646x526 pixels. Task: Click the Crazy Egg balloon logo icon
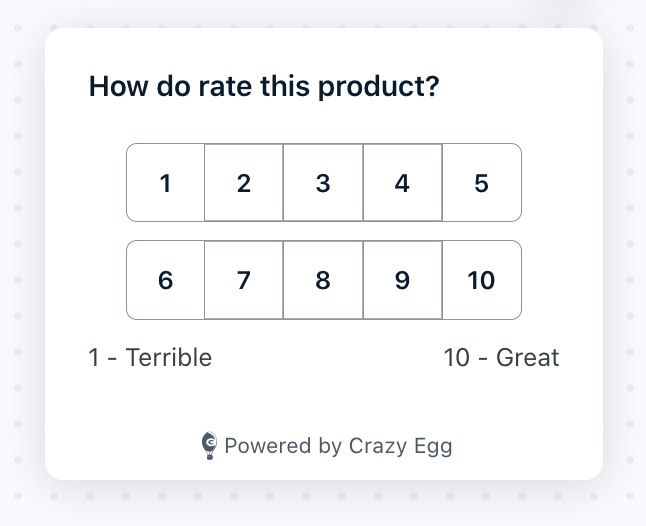coord(209,445)
